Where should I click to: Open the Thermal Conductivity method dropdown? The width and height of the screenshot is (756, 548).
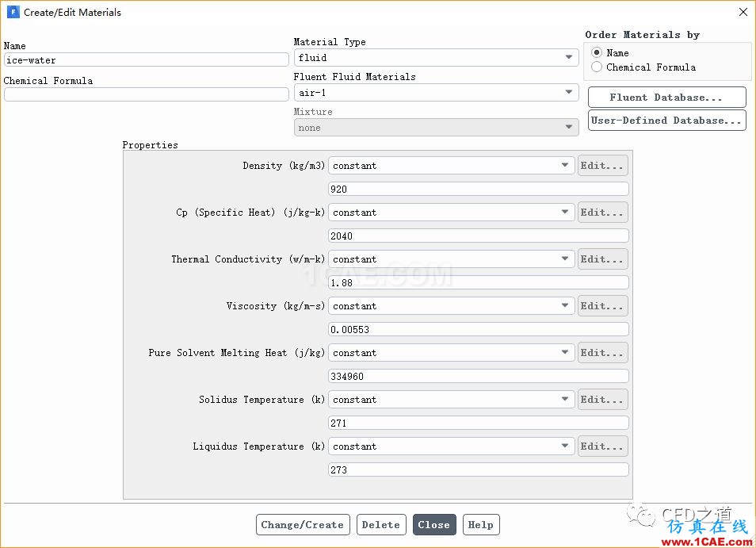451,259
